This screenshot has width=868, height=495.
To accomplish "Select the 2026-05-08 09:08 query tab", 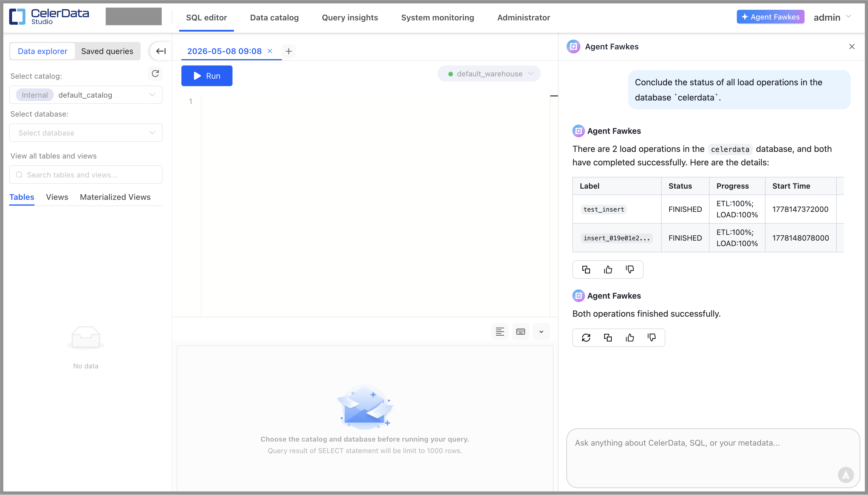I will (x=224, y=51).
